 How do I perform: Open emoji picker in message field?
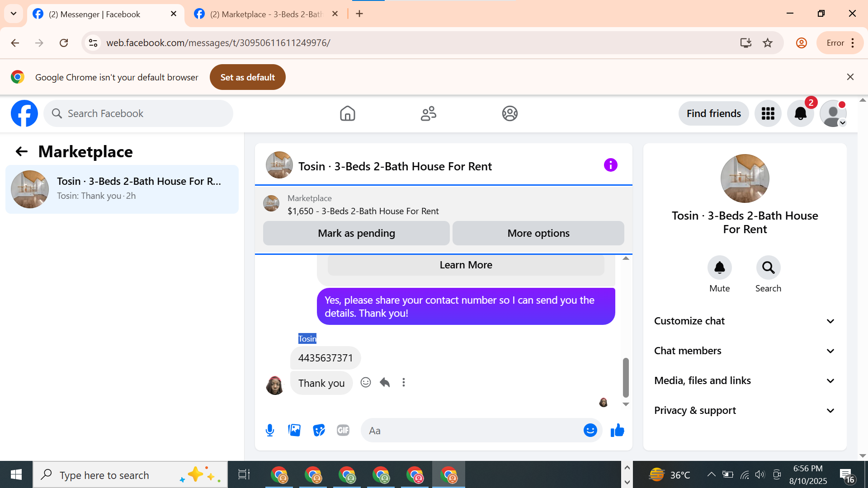coord(590,430)
